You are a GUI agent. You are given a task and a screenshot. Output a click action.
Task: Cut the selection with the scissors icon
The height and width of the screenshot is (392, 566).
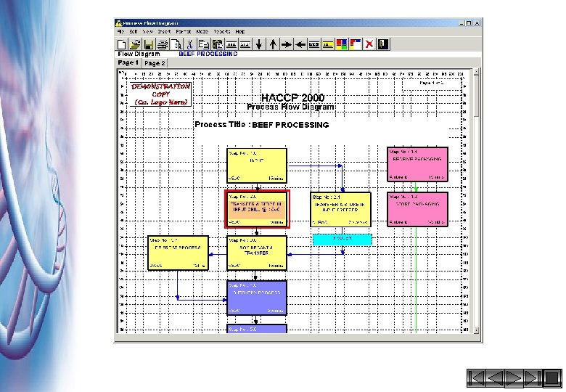pos(190,44)
